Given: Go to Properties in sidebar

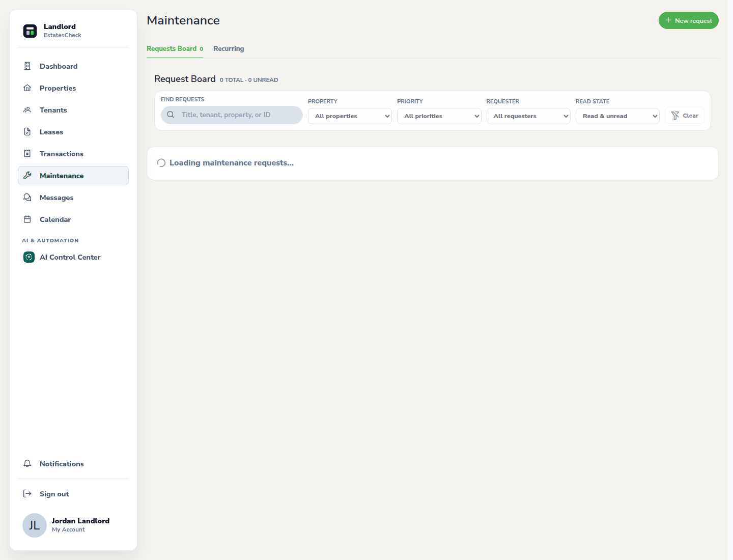Looking at the screenshot, I should point(73,88).
